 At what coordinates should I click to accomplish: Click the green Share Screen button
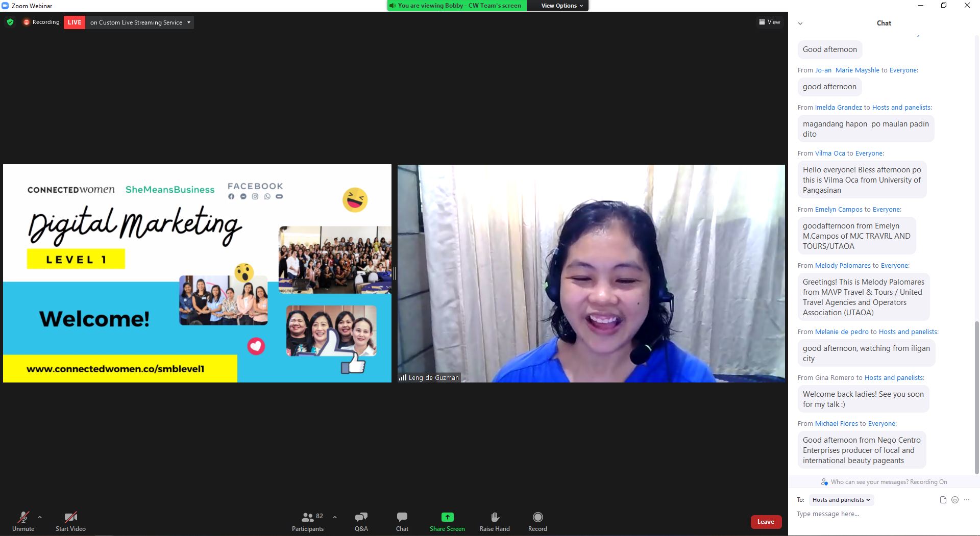(447, 521)
